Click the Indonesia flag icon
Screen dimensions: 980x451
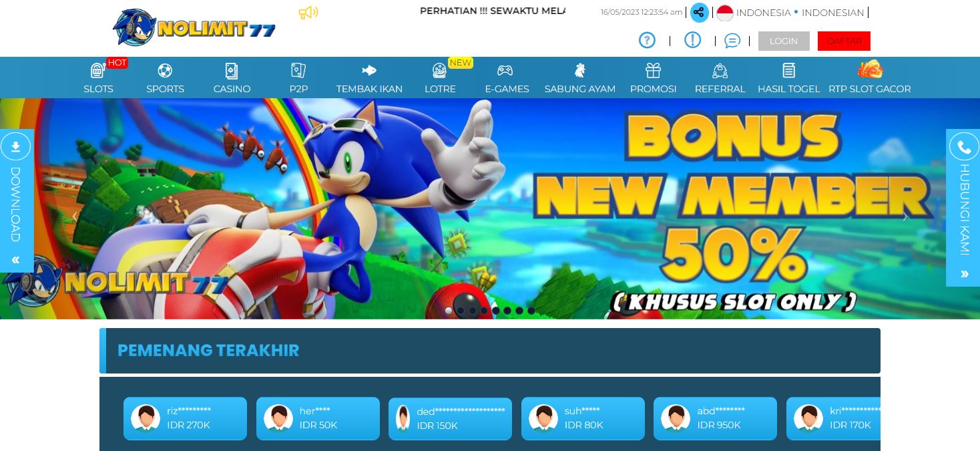[724, 13]
